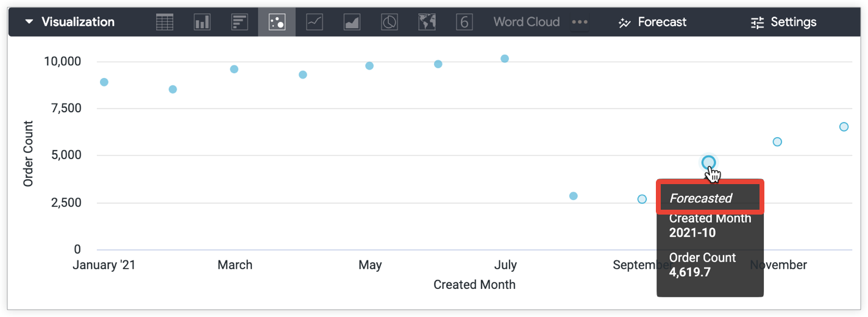Select the Pie chart visualization icon

[x=390, y=23]
